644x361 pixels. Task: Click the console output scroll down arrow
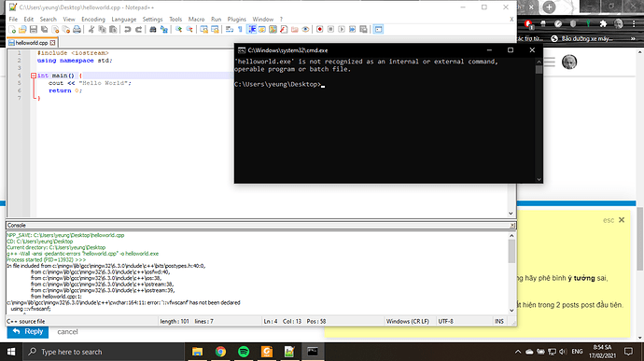coord(511,311)
